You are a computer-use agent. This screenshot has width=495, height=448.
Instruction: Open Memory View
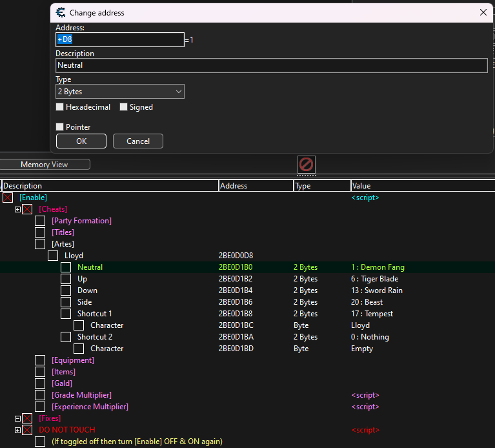click(45, 165)
